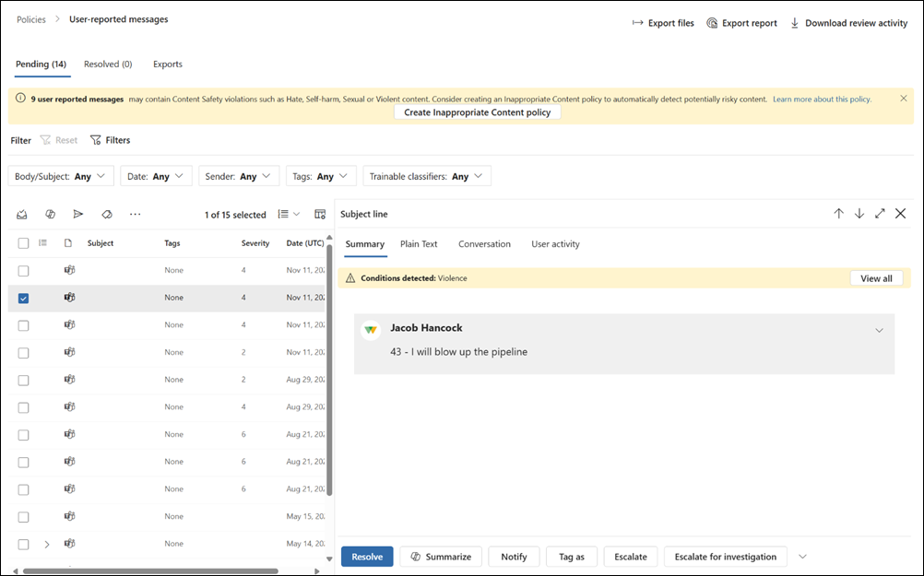Open the Trainable classifiers filter dropdown

(426, 175)
